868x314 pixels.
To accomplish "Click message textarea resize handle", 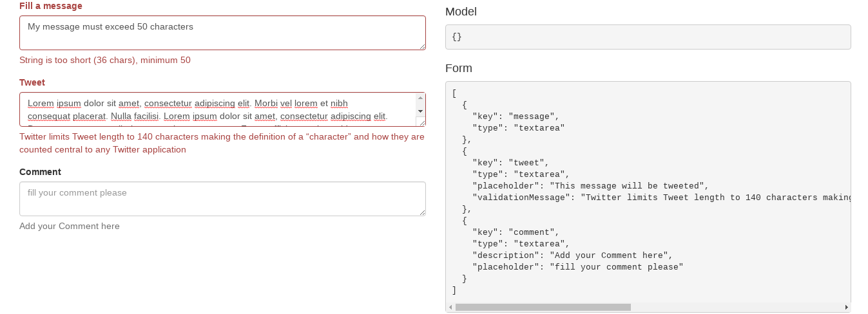I will click(421, 46).
